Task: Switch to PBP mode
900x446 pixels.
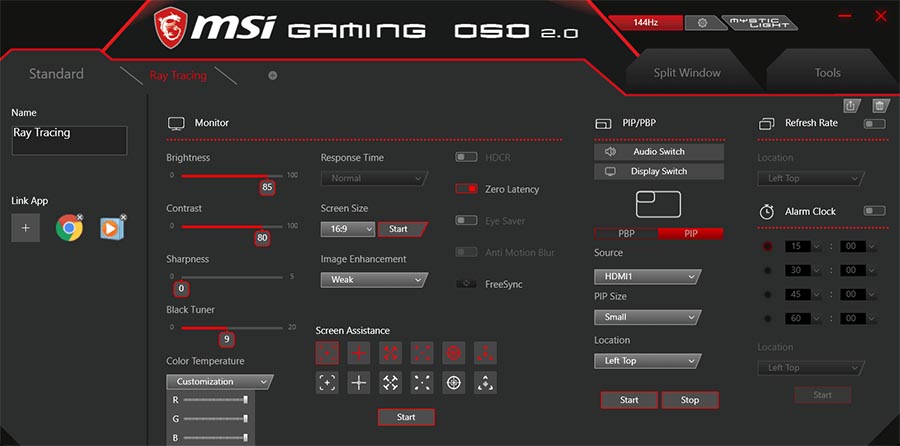Action: 626,234
